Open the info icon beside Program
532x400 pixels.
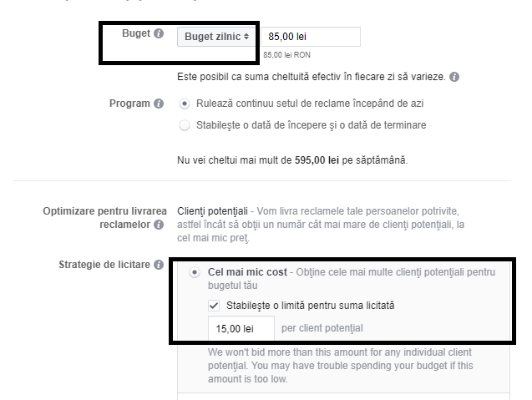[x=159, y=104]
